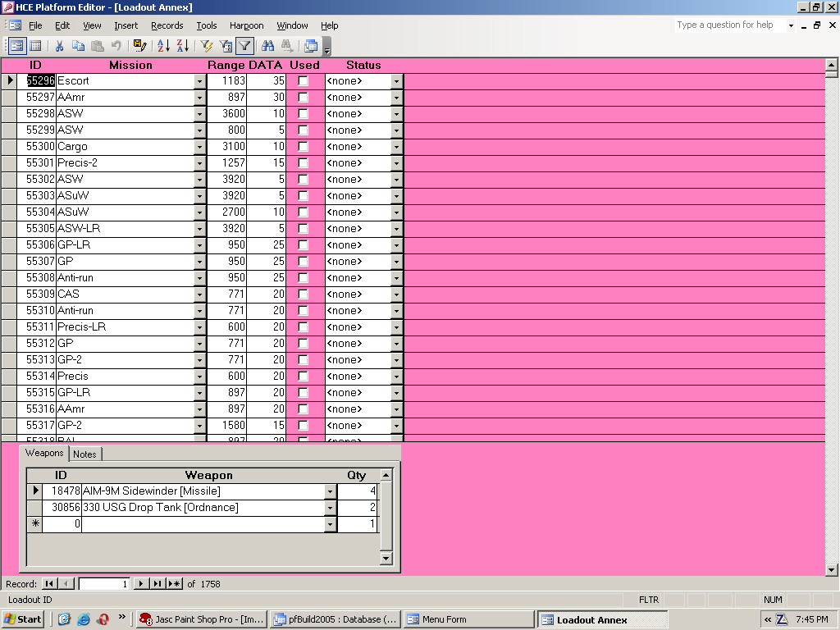Tick the Used checkbox on the Cargo row

(x=304, y=147)
